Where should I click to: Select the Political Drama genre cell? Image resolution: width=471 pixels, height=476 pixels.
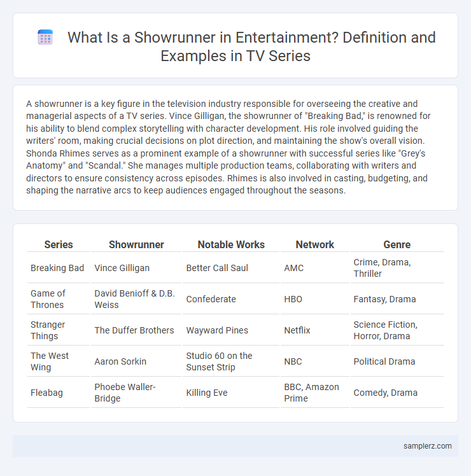coord(397,361)
